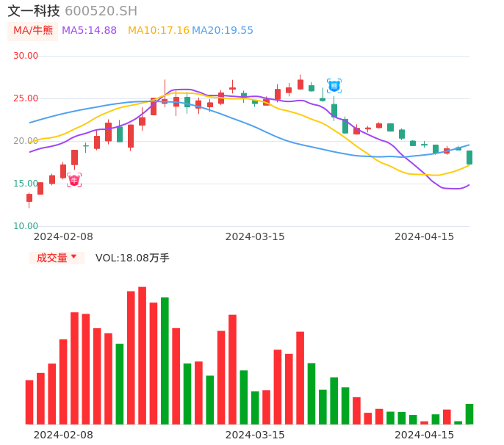Click the stock code 600520.SH
This screenshot has height=445, width=504.
click(101, 11)
